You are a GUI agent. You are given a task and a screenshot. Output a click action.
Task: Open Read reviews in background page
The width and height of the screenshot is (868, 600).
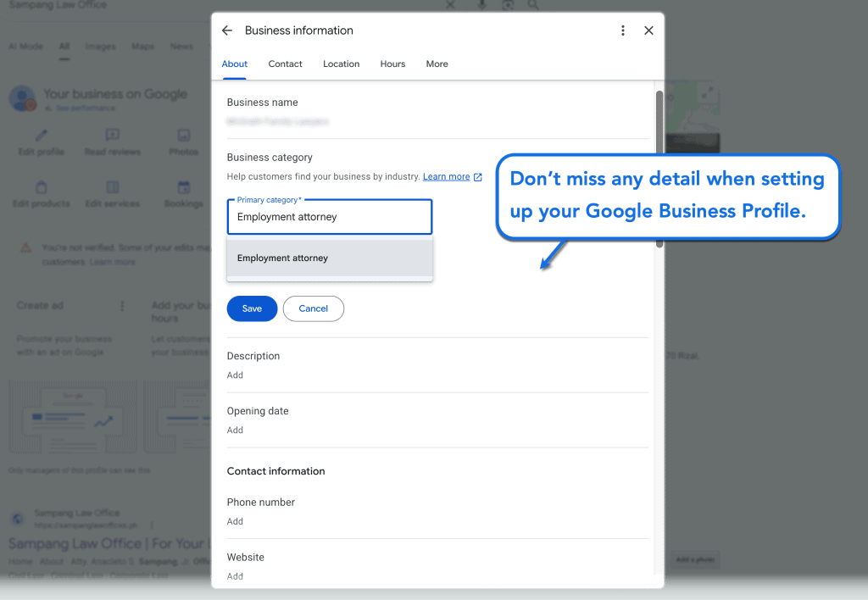click(113, 143)
